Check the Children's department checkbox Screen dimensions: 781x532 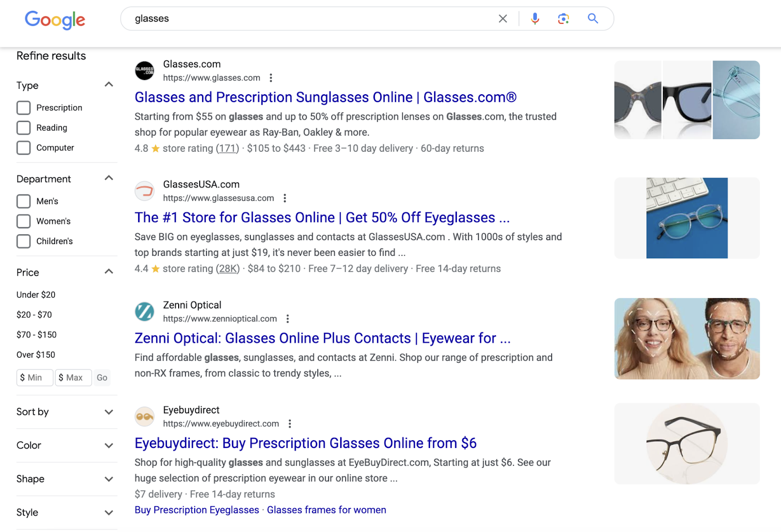23,241
